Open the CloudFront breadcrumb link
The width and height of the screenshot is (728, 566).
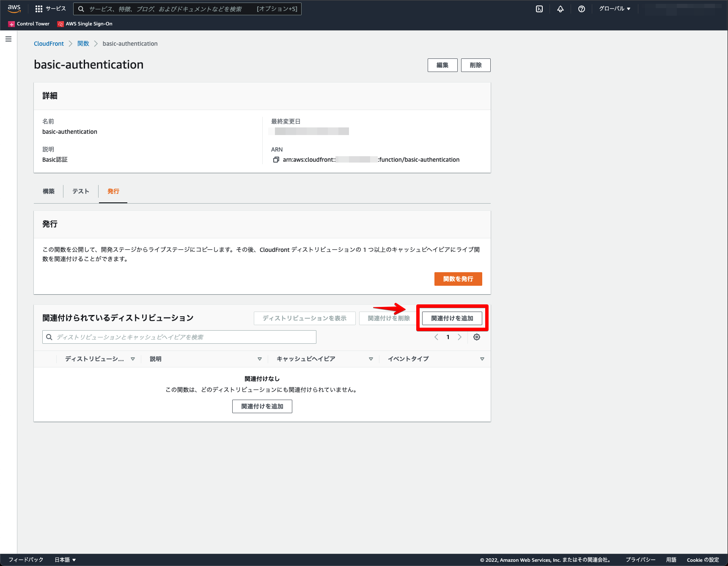(49, 44)
